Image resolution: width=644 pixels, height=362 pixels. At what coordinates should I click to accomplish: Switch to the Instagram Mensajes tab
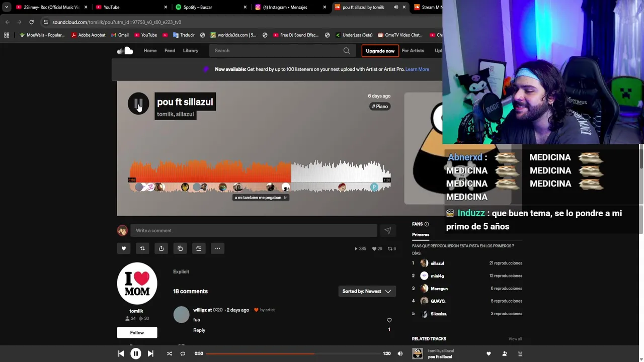click(290, 7)
